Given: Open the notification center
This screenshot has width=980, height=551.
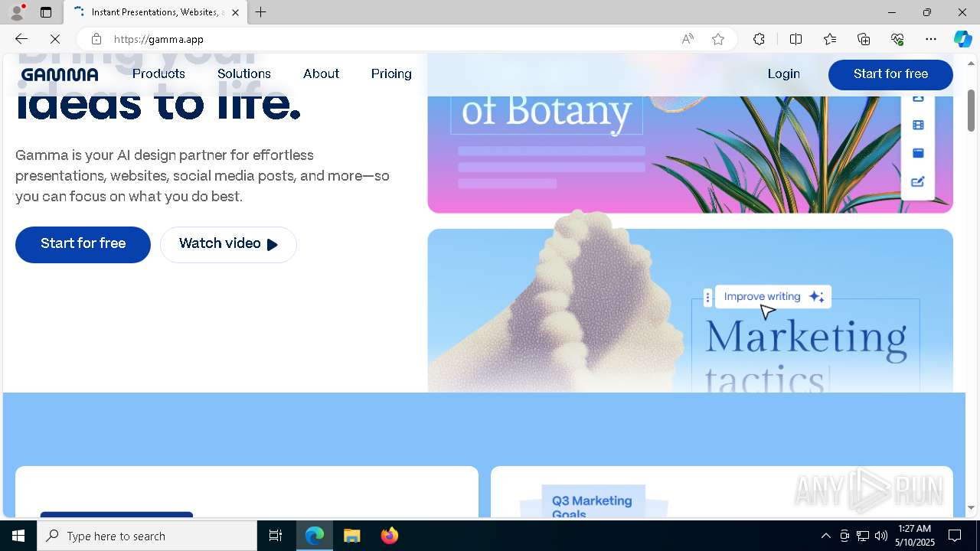Looking at the screenshot, I should click(955, 536).
